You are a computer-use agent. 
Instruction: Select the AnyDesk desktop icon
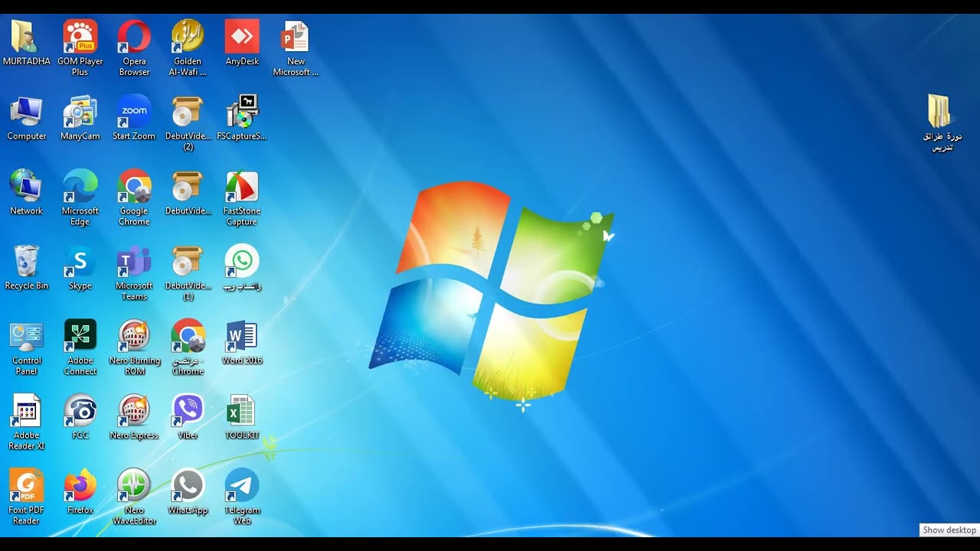pos(242,37)
